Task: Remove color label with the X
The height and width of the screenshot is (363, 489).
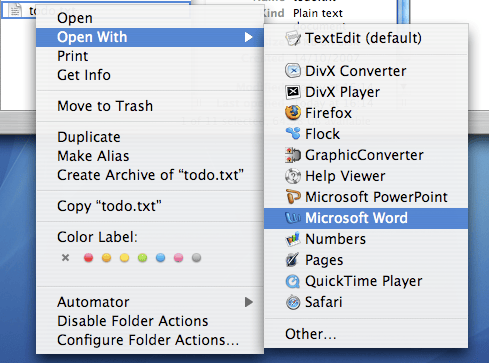Action: click(x=65, y=257)
